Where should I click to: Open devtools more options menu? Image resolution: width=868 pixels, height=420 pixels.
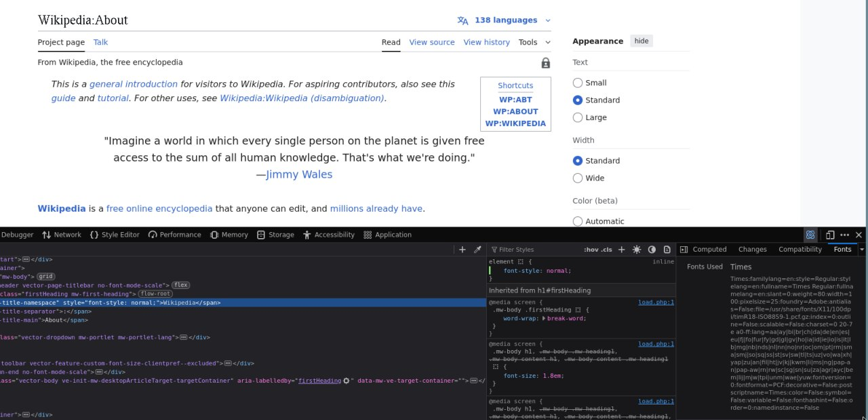click(844, 235)
